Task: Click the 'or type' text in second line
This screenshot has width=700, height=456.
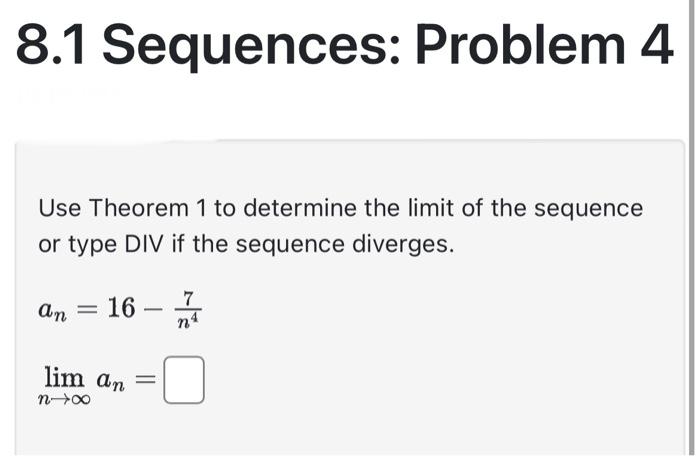Action: 78,245
